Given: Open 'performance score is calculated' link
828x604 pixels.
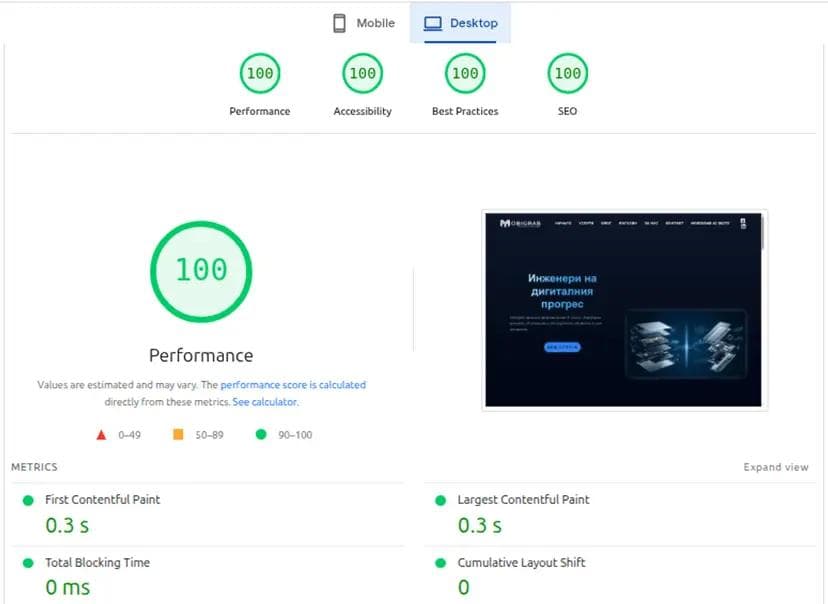Looking at the screenshot, I should (293, 385).
